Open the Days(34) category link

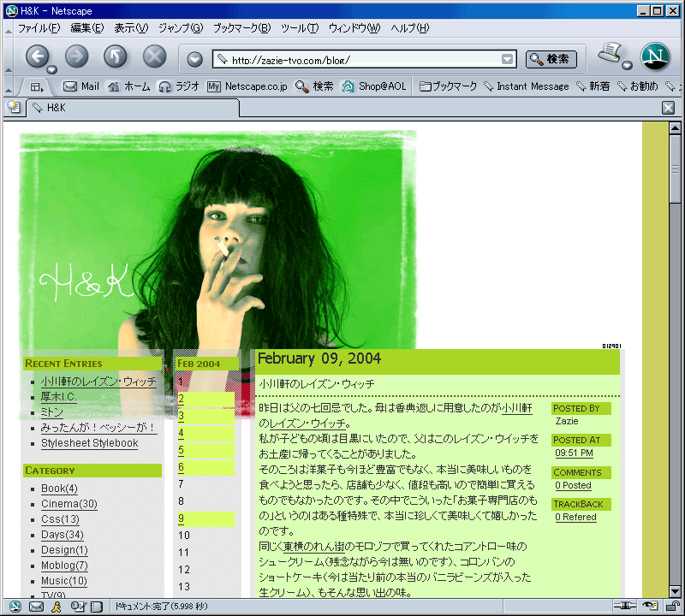pos(63,535)
